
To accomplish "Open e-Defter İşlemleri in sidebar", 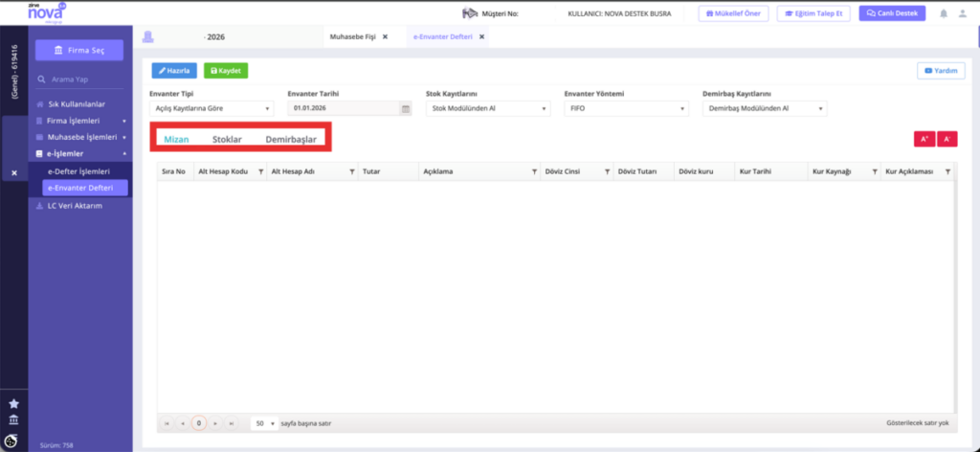I will (x=79, y=170).
